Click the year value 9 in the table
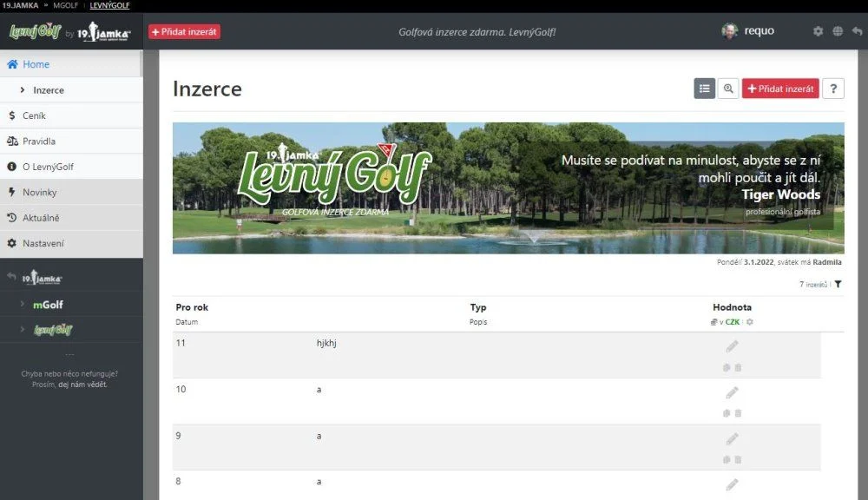Image resolution: width=868 pixels, height=500 pixels. 178,436
